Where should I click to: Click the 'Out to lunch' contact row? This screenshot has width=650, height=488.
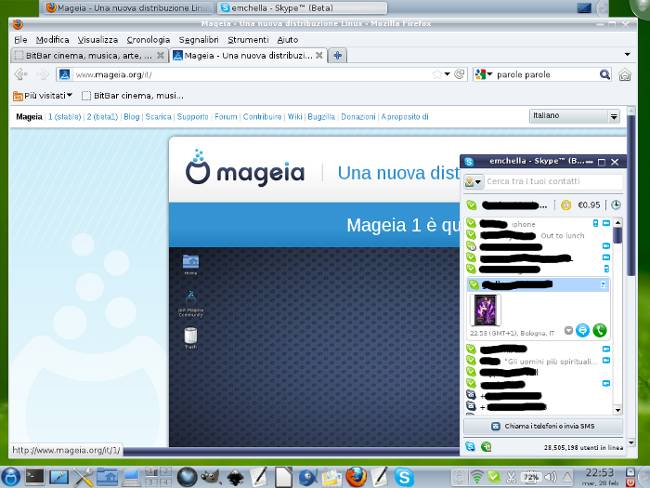(x=538, y=236)
